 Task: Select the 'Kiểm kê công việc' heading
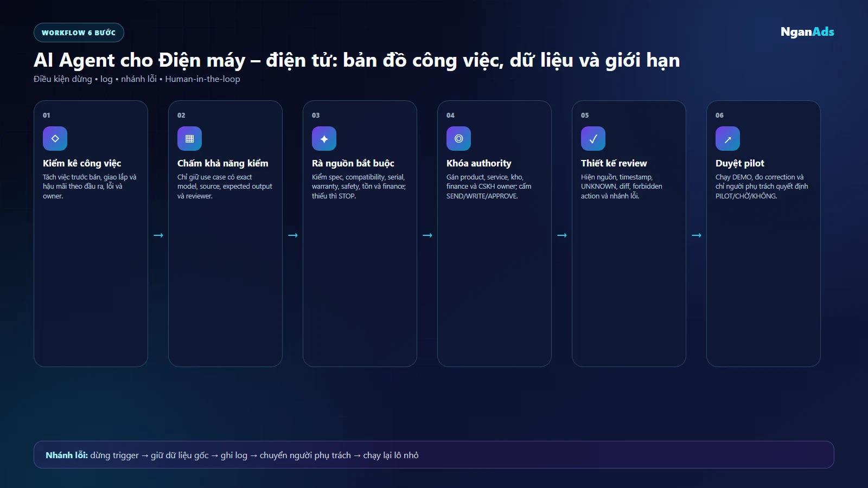pos(82,163)
